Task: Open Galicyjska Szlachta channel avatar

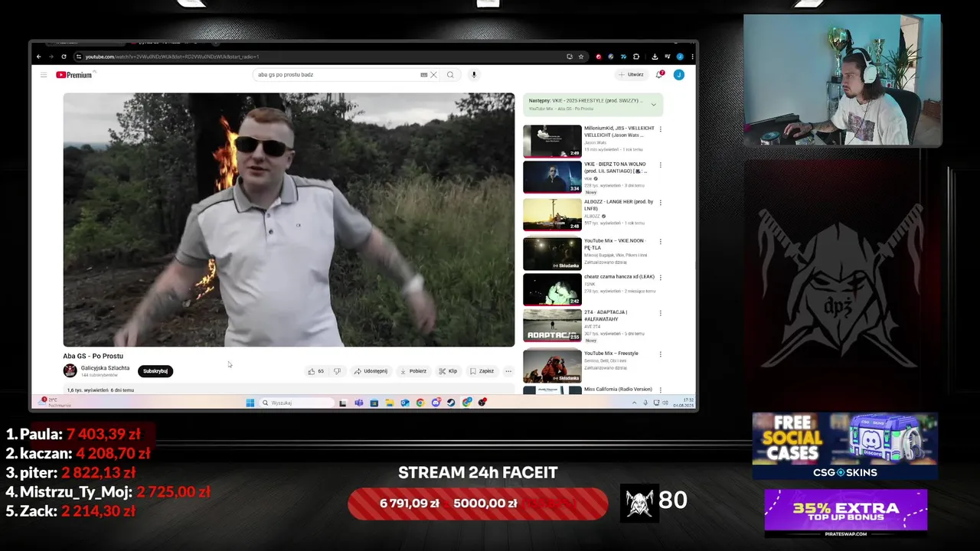Action: 70,370
